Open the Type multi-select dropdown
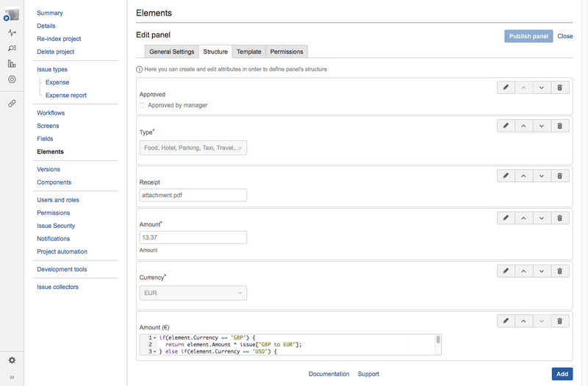 pyautogui.click(x=193, y=148)
